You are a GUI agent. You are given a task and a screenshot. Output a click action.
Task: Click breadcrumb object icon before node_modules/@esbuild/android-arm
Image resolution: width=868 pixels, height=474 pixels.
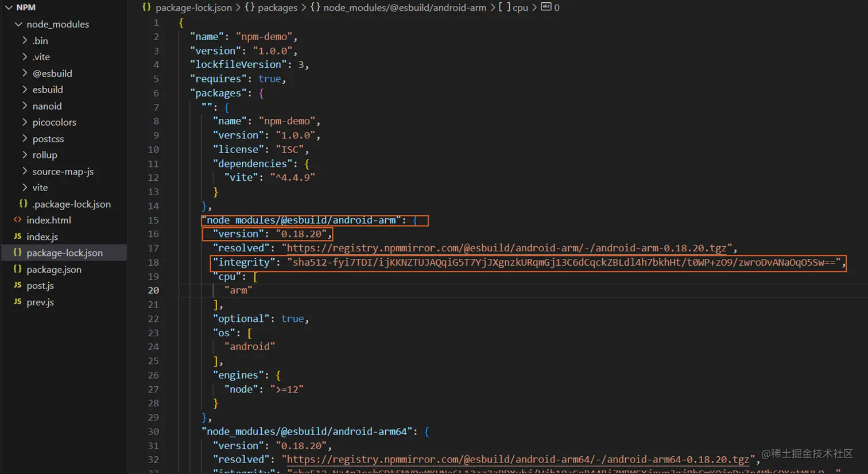315,7
